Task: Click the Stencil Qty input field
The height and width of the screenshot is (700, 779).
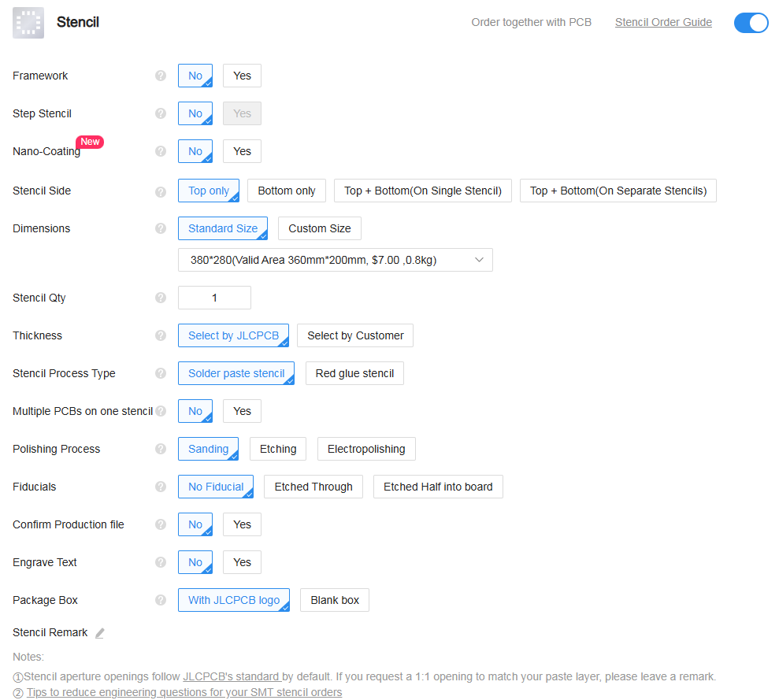Action: pyautogui.click(x=214, y=298)
